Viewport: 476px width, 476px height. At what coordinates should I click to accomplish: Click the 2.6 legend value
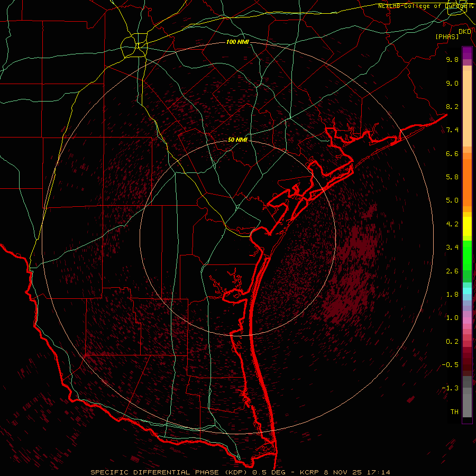point(452,271)
